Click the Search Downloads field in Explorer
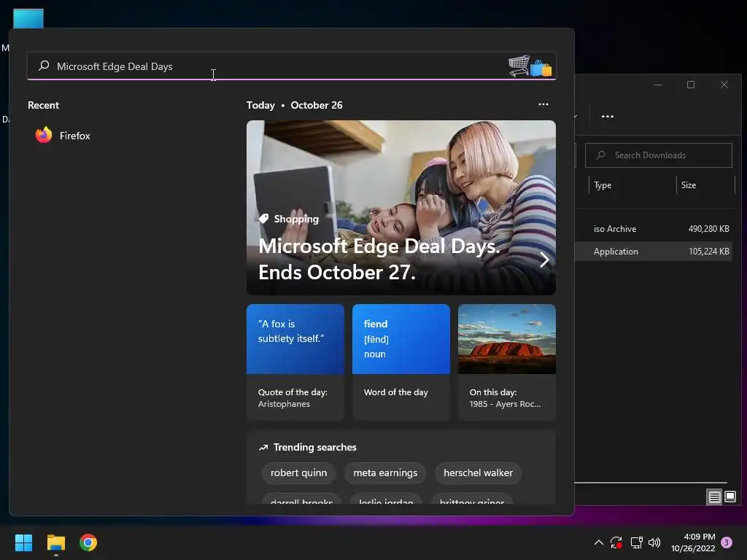747x560 pixels. coord(659,155)
